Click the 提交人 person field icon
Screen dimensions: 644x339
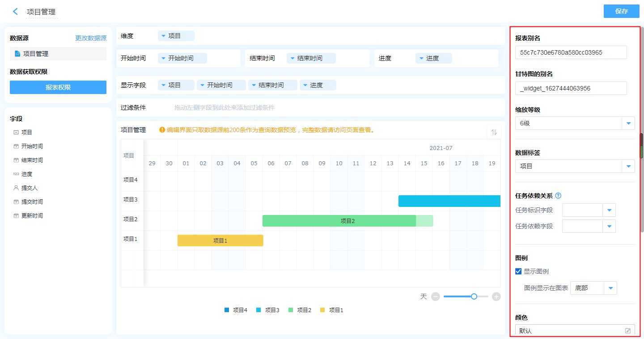(x=16, y=188)
